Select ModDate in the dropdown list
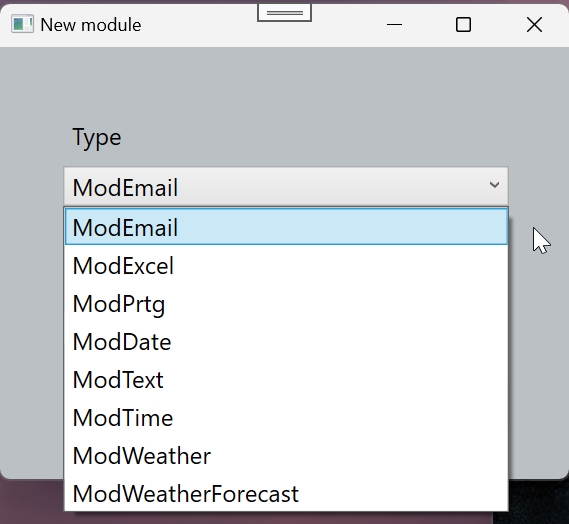 coord(286,342)
